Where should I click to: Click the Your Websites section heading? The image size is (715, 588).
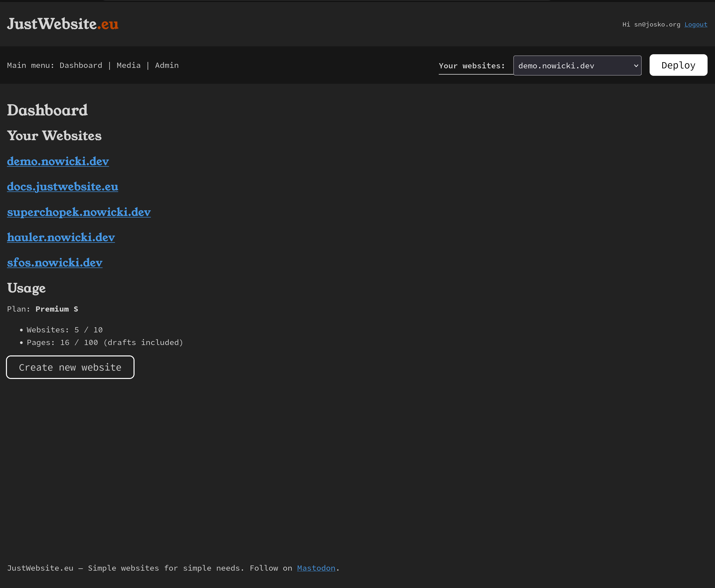(x=54, y=135)
